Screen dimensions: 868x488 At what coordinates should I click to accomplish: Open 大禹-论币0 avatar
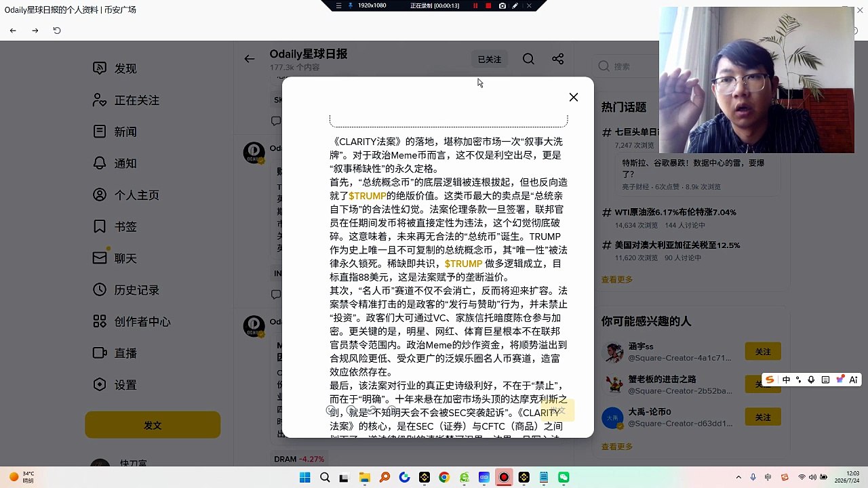point(613,418)
